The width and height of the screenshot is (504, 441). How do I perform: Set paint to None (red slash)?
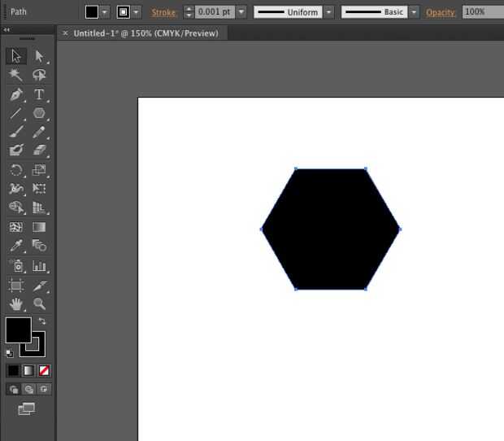point(44,370)
